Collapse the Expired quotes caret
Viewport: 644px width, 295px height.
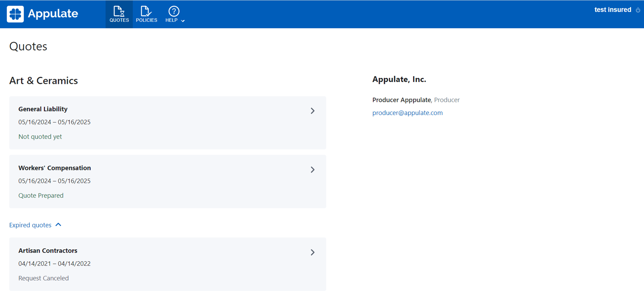[x=58, y=225]
